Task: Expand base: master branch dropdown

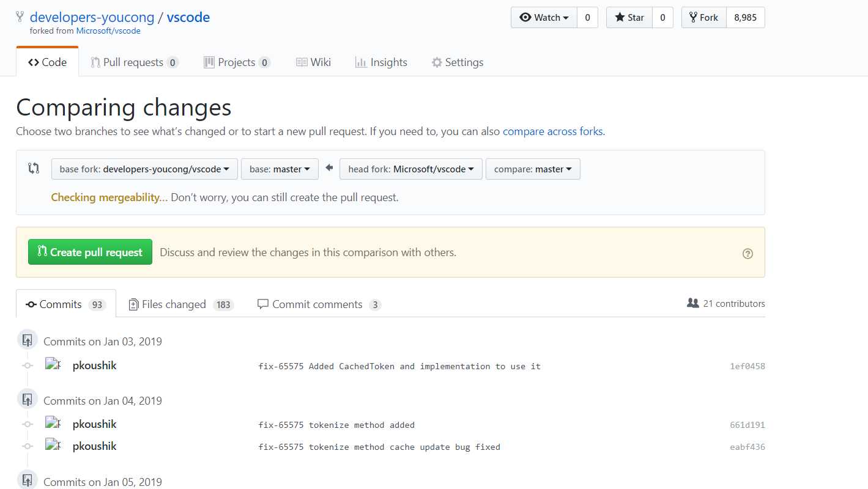Action: tap(280, 169)
